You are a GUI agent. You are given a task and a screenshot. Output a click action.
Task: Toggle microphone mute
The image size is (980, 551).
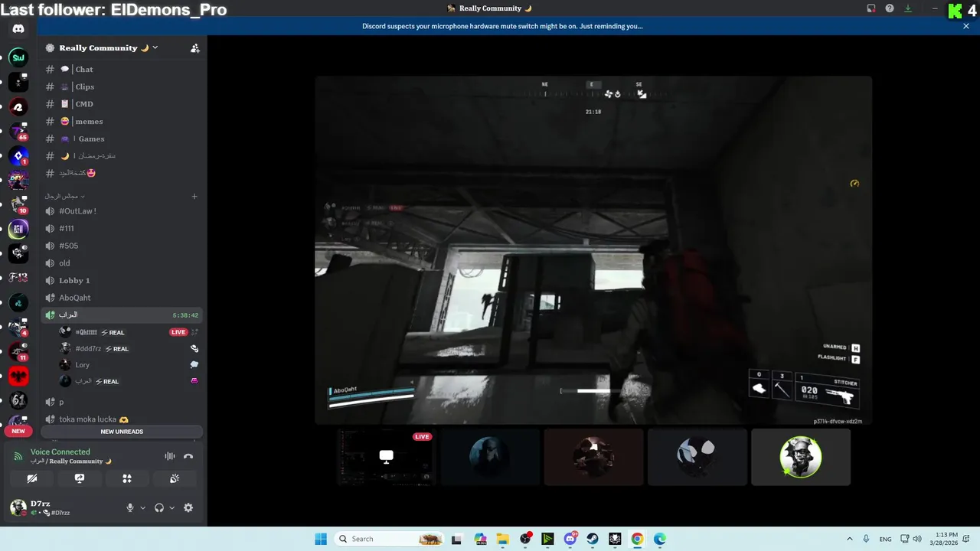coord(130,507)
